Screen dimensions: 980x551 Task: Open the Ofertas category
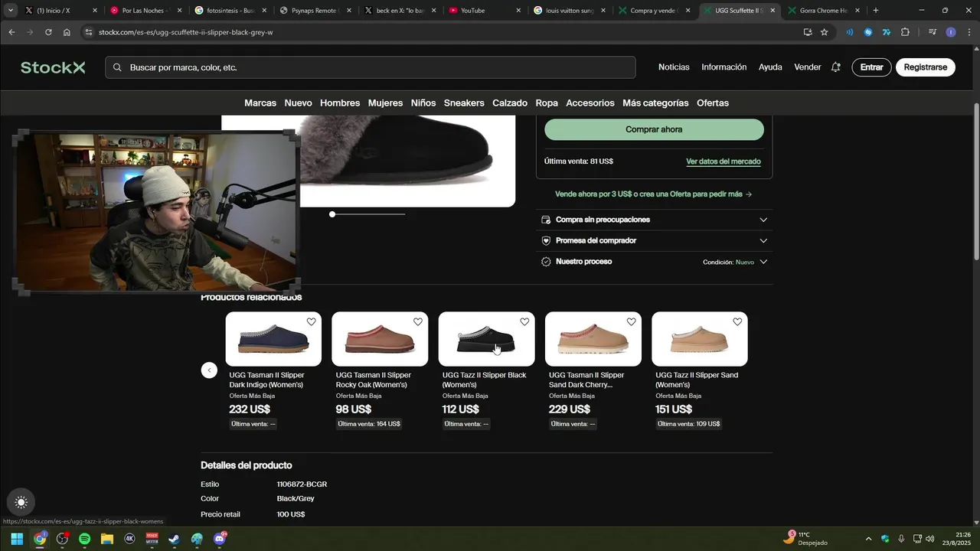[x=713, y=103]
